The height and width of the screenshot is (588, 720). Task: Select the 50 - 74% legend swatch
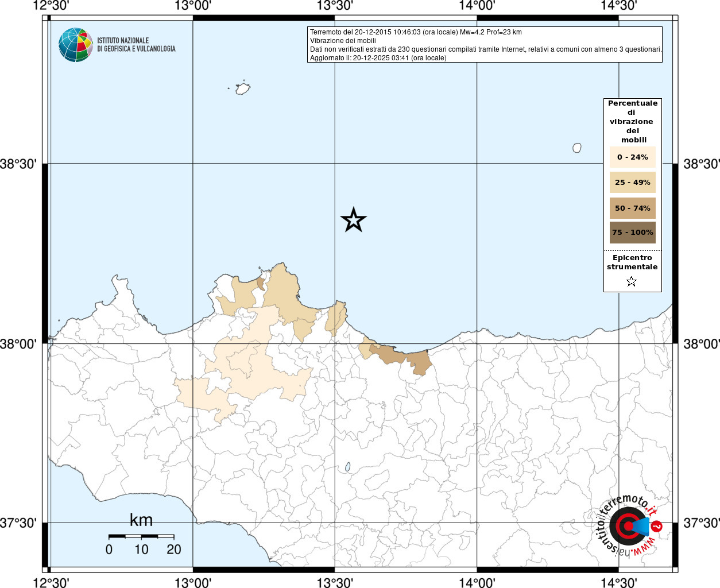click(x=633, y=208)
